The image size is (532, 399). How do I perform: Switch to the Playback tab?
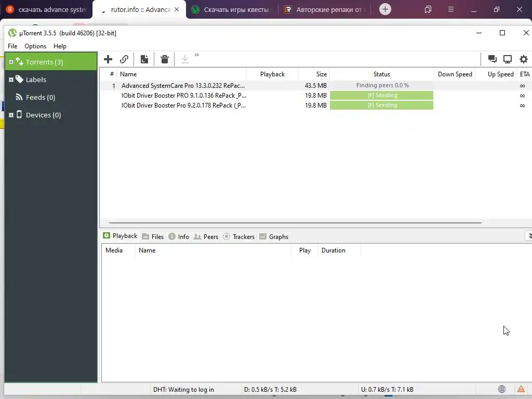pos(121,236)
